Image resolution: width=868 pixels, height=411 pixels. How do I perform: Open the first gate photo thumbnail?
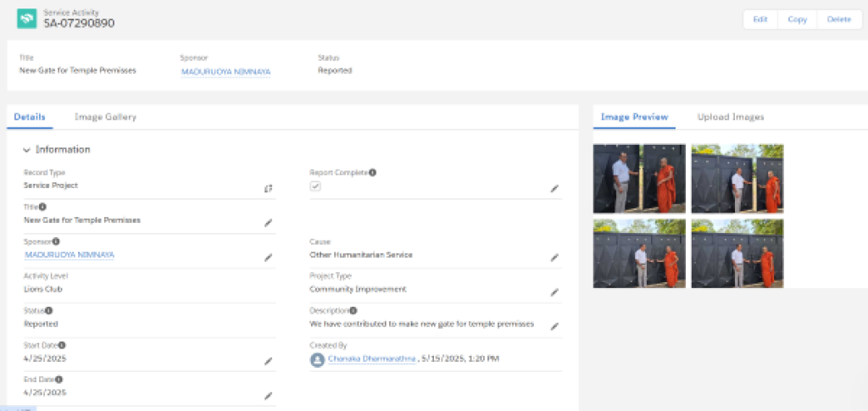tap(639, 179)
